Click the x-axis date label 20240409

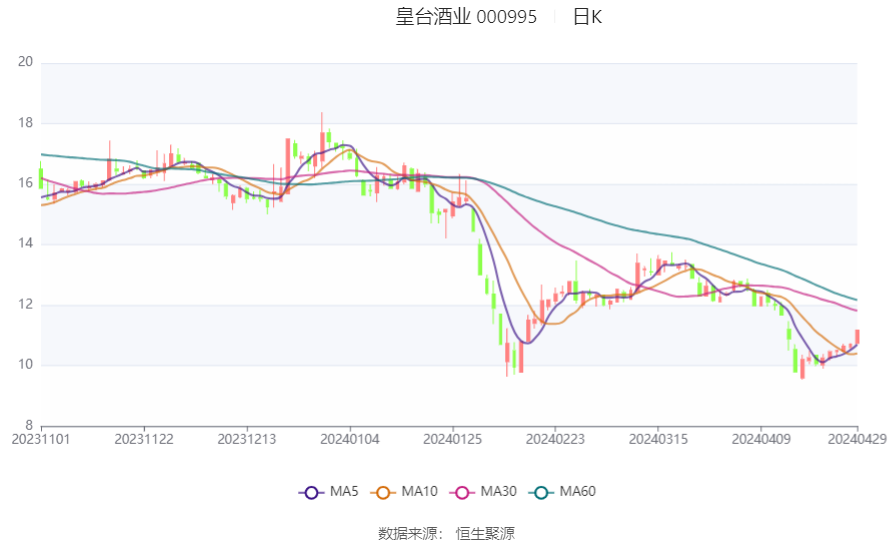click(761, 440)
